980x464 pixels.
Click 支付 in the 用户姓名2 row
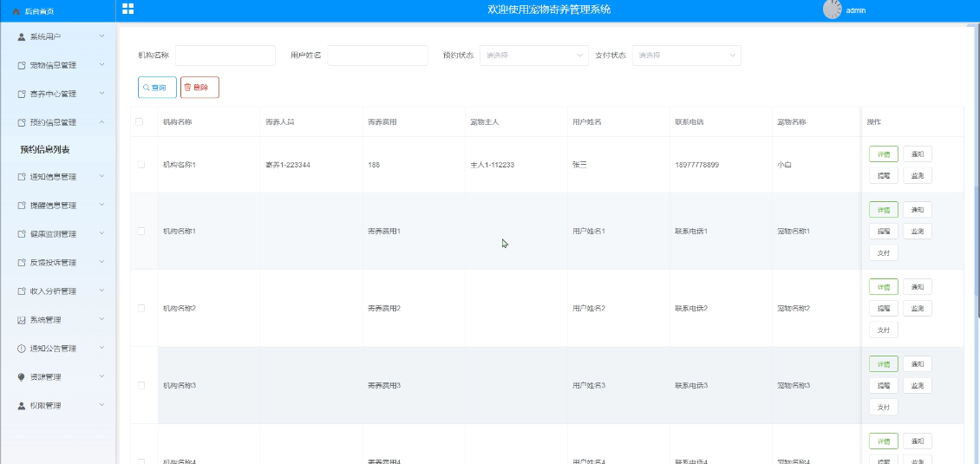[x=883, y=330]
